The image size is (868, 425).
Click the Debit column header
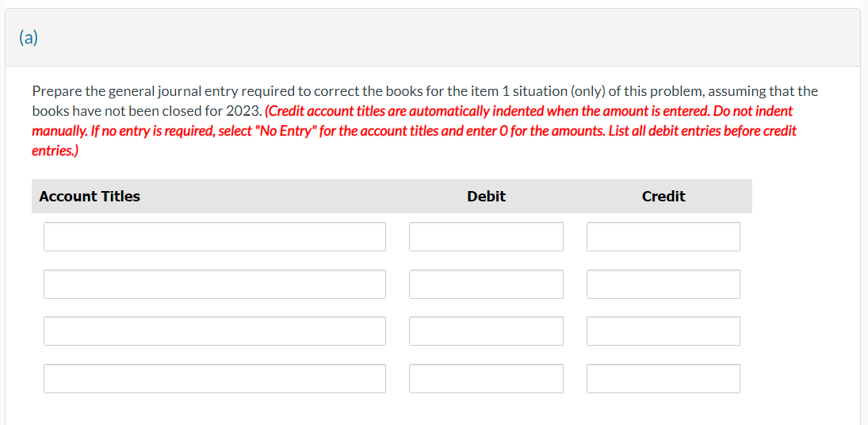[486, 196]
